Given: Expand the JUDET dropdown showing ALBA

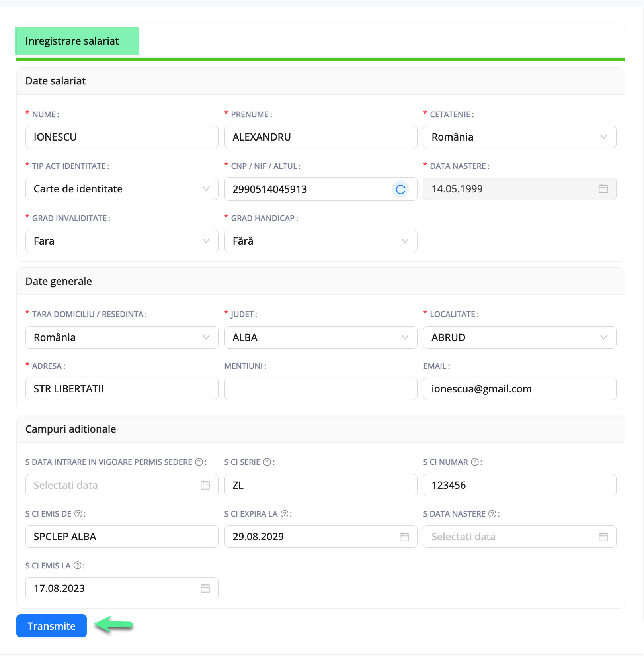Looking at the screenshot, I should point(405,337).
